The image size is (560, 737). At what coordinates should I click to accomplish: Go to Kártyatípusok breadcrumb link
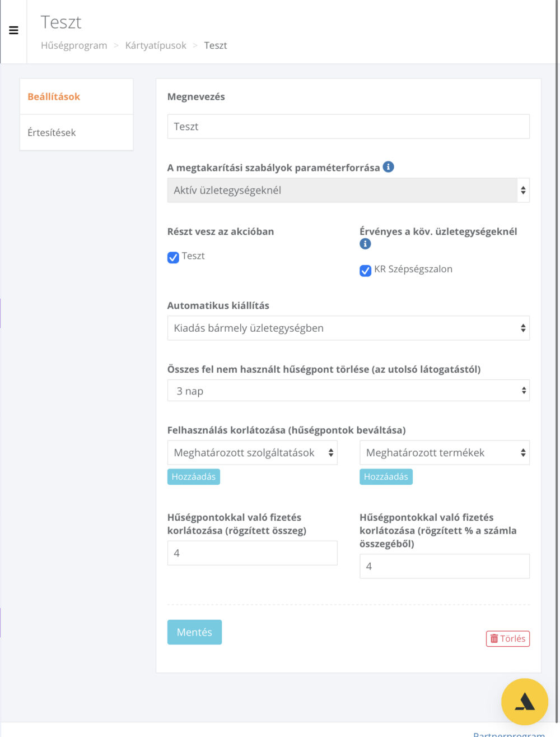pos(156,45)
